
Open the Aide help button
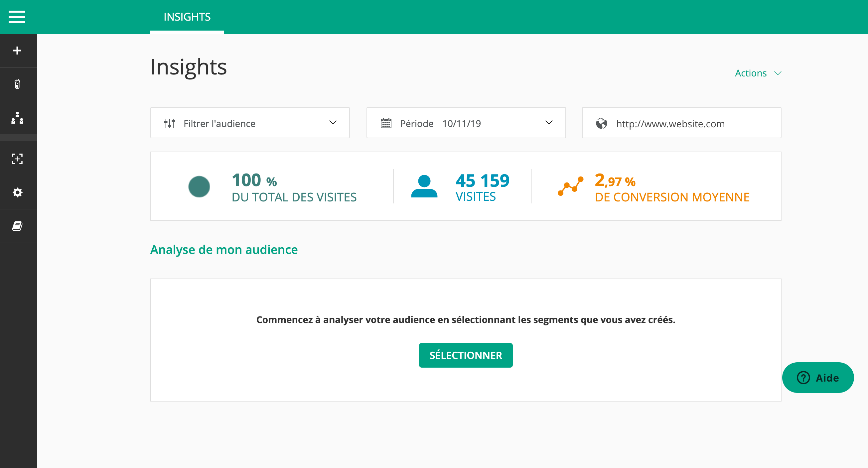pyautogui.click(x=818, y=378)
